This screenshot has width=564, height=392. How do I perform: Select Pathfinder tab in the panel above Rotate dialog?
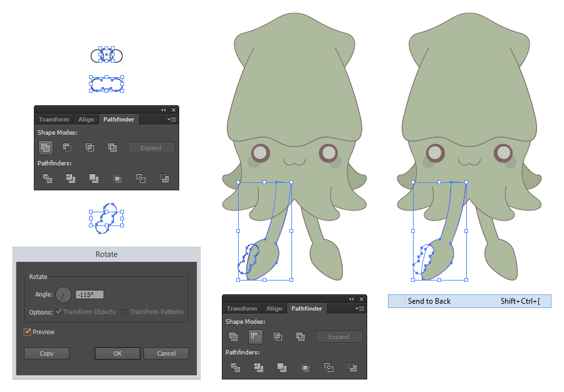click(118, 119)
